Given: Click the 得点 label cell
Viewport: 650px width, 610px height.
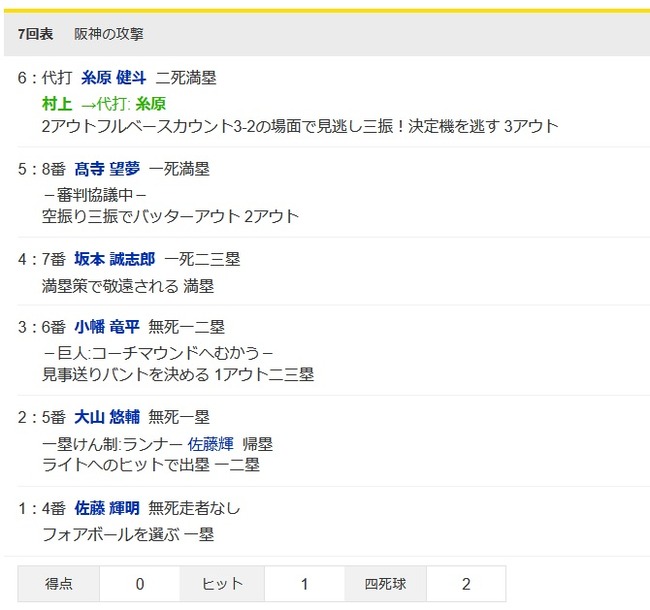Looking at the screenshot, I should 58,584.
